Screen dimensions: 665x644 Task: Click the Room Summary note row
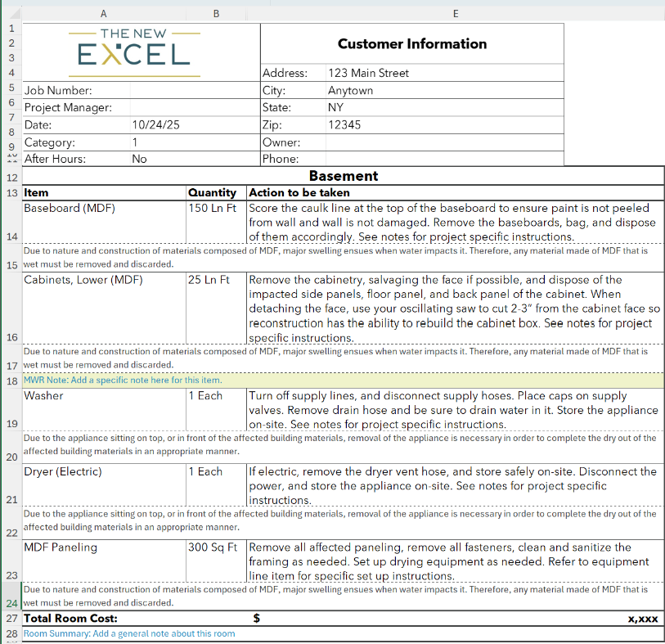[x=343, y=634]
